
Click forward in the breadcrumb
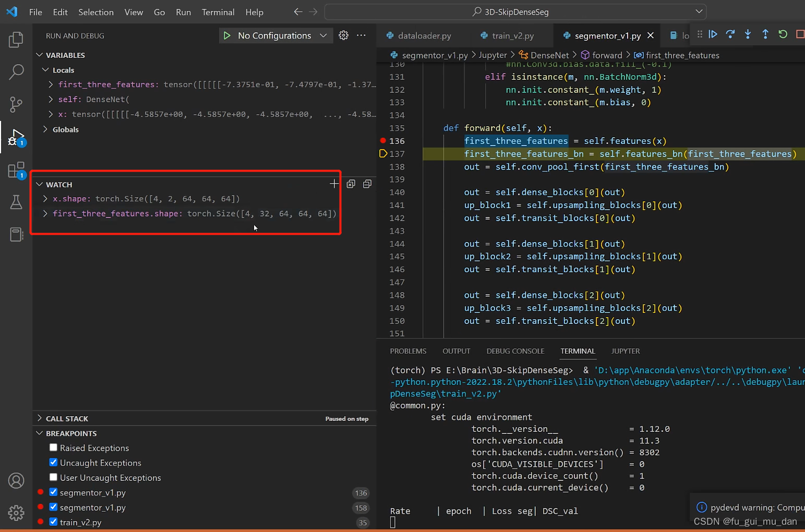pyautogui.click(x=607, y=55)
